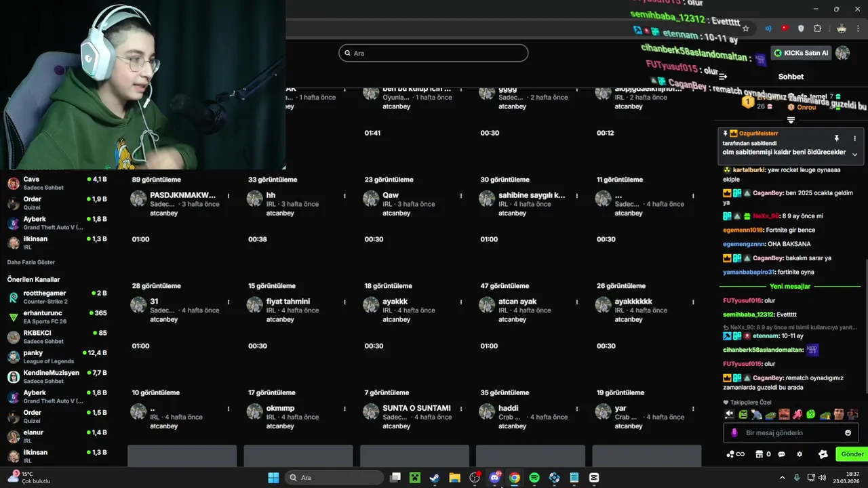Click username yamanbabapiro31 in chat
This screenshot has width=868, height=488.
click(749, 272)
